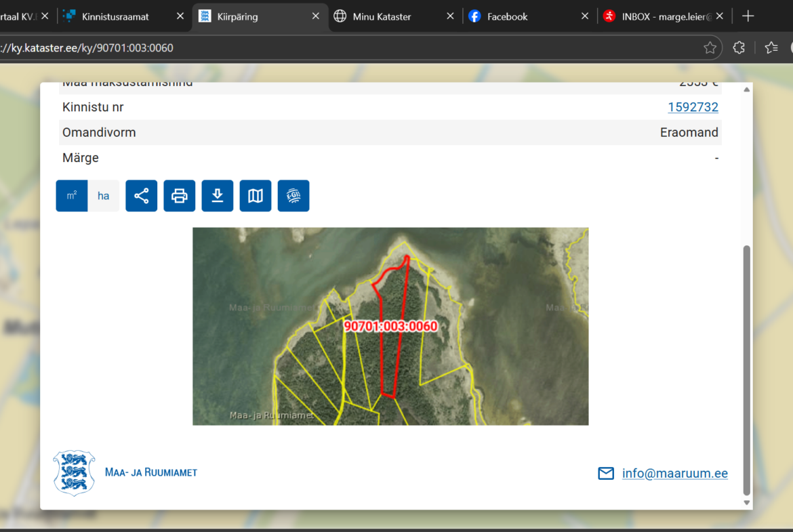Close the Kiirpäring tab
The width and height of the screenshot is (793, 532).
[x=315, y=16]
